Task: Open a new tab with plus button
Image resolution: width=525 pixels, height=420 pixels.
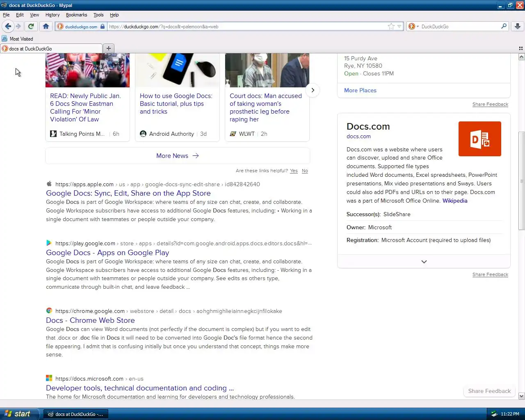Action: (x=109, y=48)
